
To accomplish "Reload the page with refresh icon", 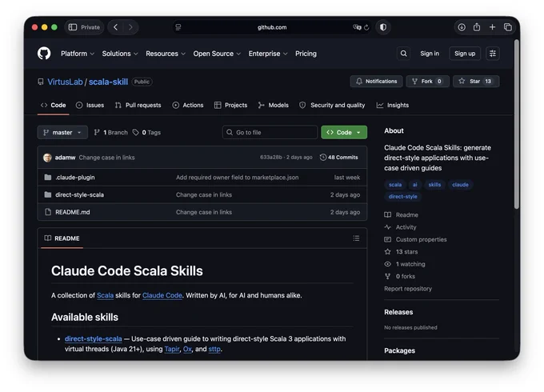I will coord(366,27).
